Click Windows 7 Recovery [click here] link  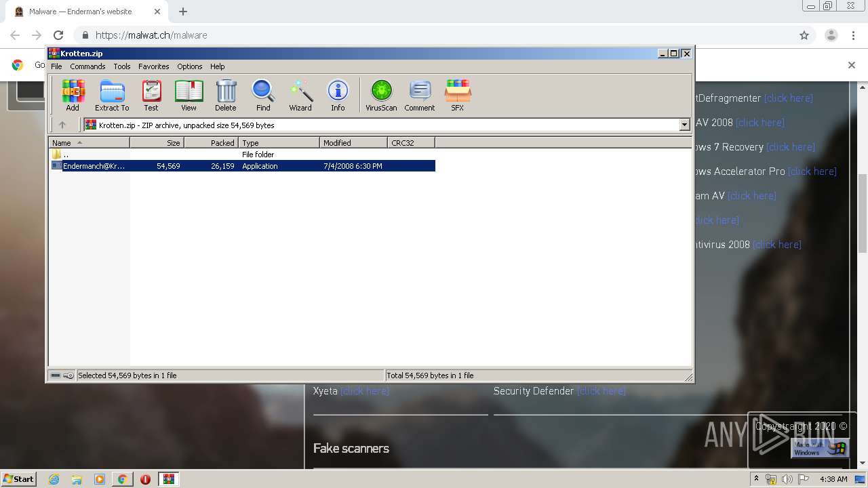click(791, 147)
